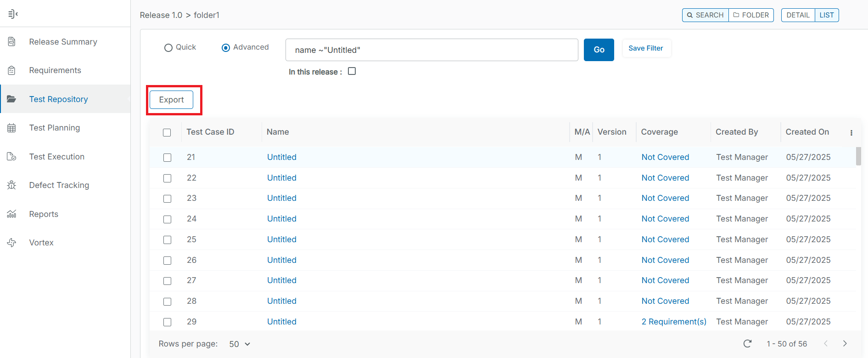Open the Rows per page dropdown
868x358 pixels.
coord(240,344)
